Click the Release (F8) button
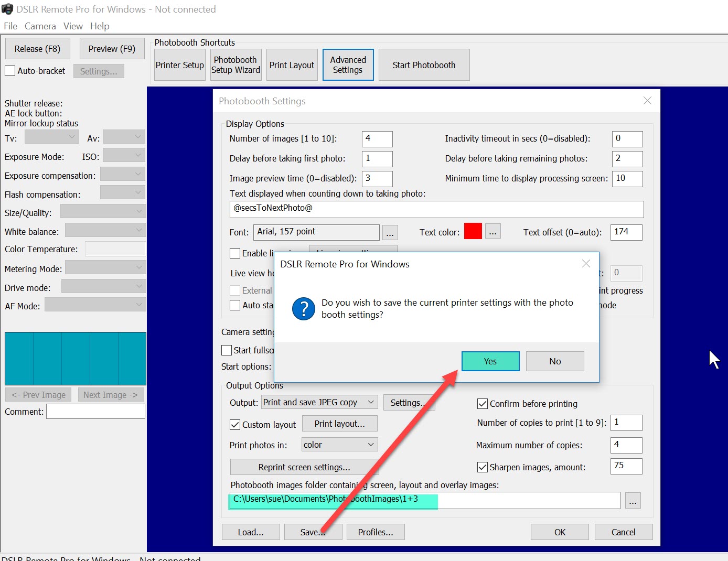Screen dimensions: 728x561 [37, 49]
